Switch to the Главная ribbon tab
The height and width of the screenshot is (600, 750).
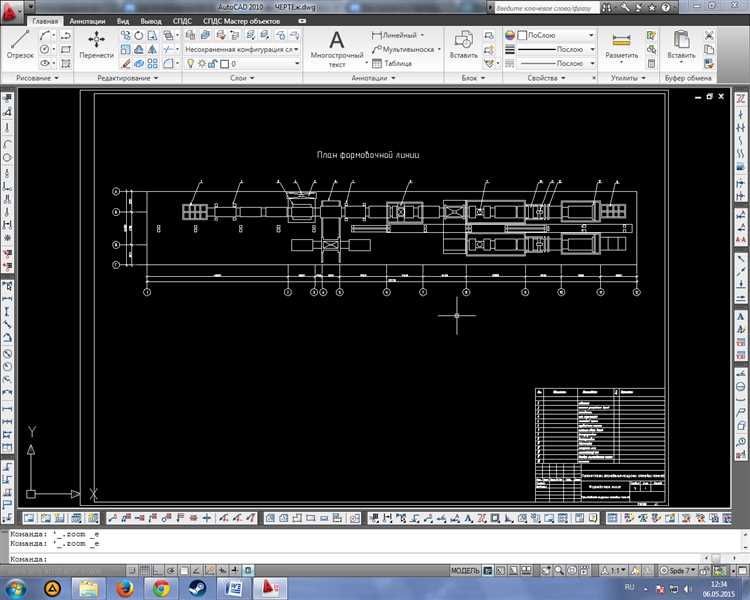click(45, 21)
